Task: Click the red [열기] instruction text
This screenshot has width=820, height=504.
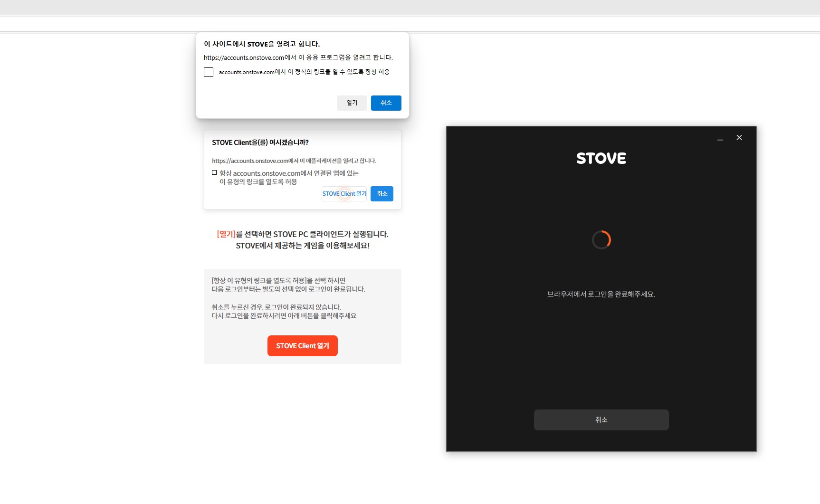Action: (226, 234)
